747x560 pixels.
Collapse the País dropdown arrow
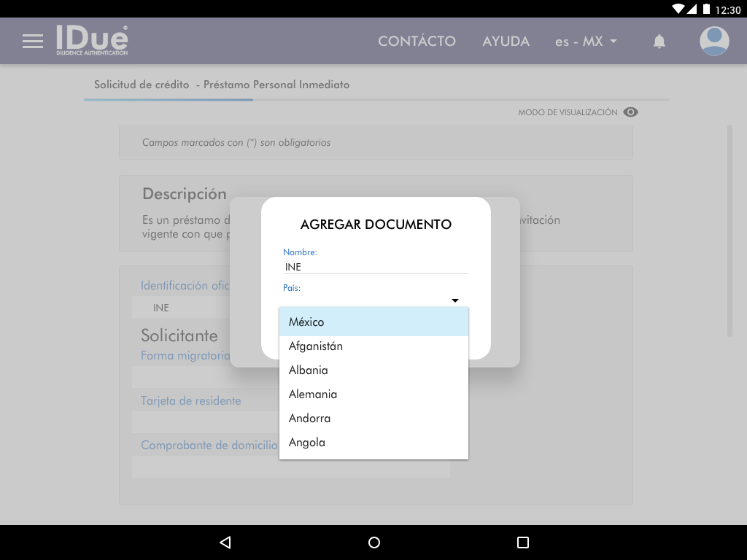pos(454,300)
